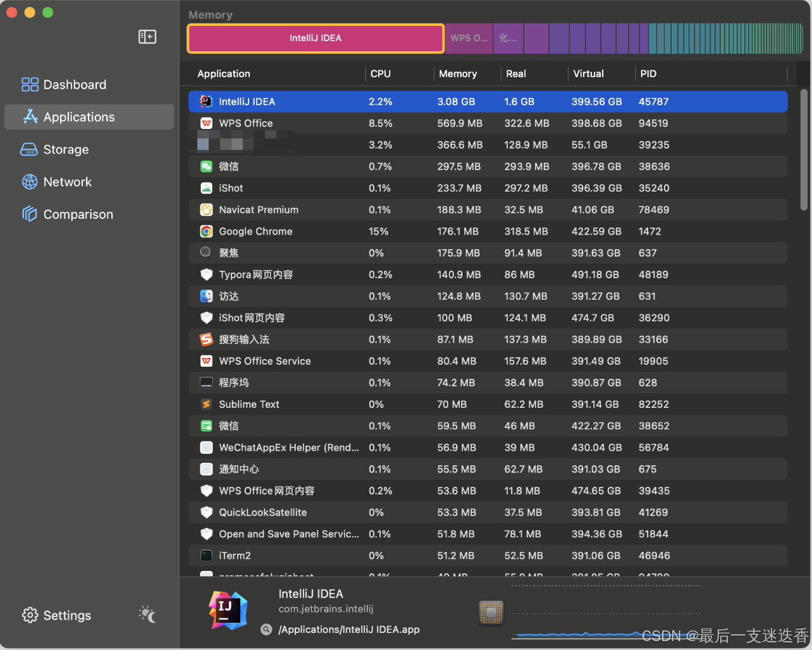812x650 pixels.
Task: Click the WeChatAppEx Helper row icon
Action: click(x=206, y=448)
